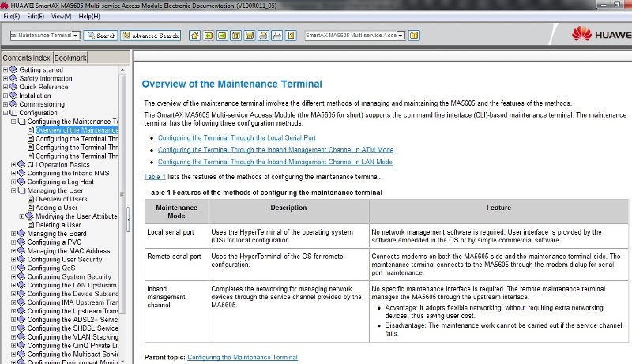Expand Configuring a PVC node

pos(13,242)
